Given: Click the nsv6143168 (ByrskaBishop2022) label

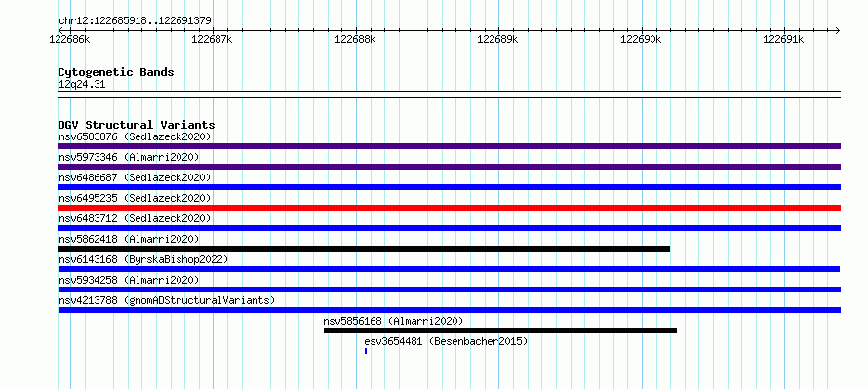Looking at the screenshot, I should (143, 259).
